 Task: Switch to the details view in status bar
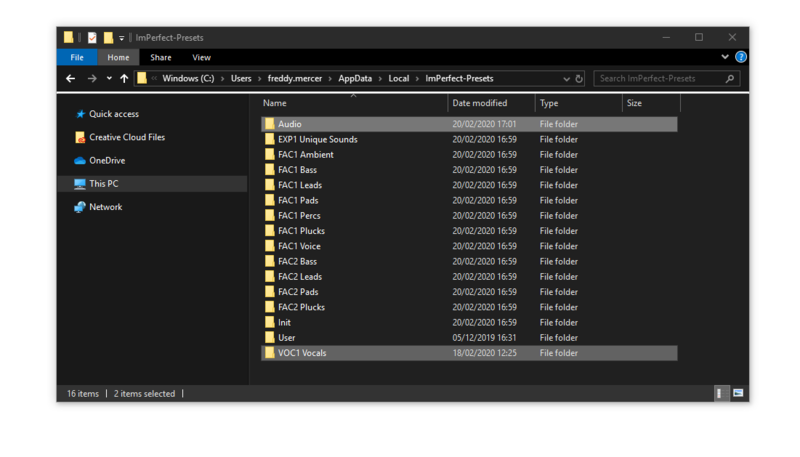(x=720, y=394)
